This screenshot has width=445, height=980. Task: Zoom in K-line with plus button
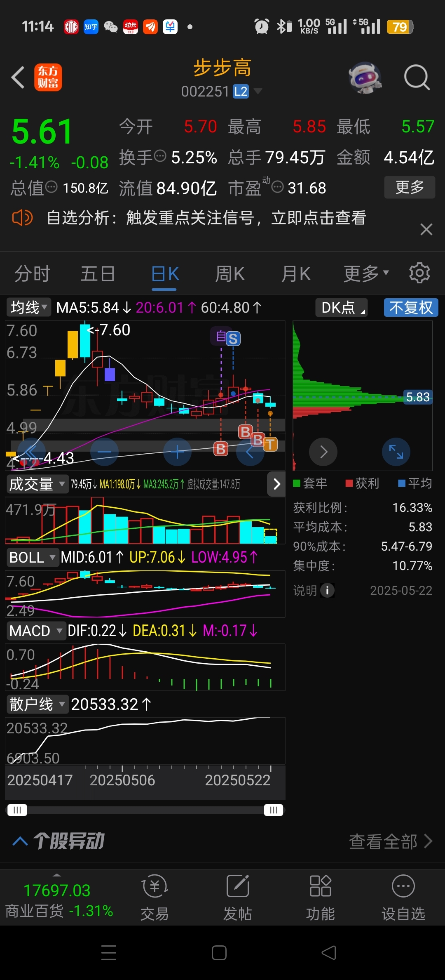[178, 452]
